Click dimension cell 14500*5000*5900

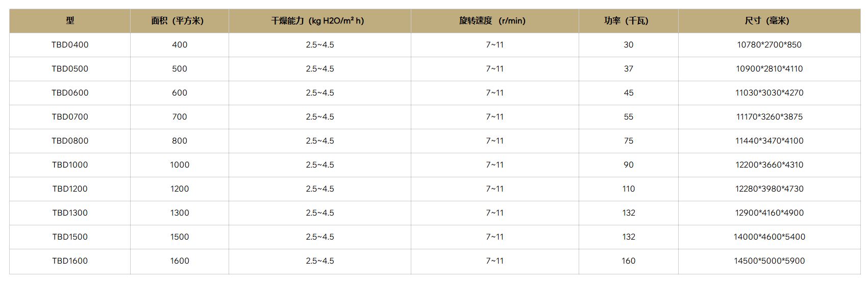click(769, 261)
